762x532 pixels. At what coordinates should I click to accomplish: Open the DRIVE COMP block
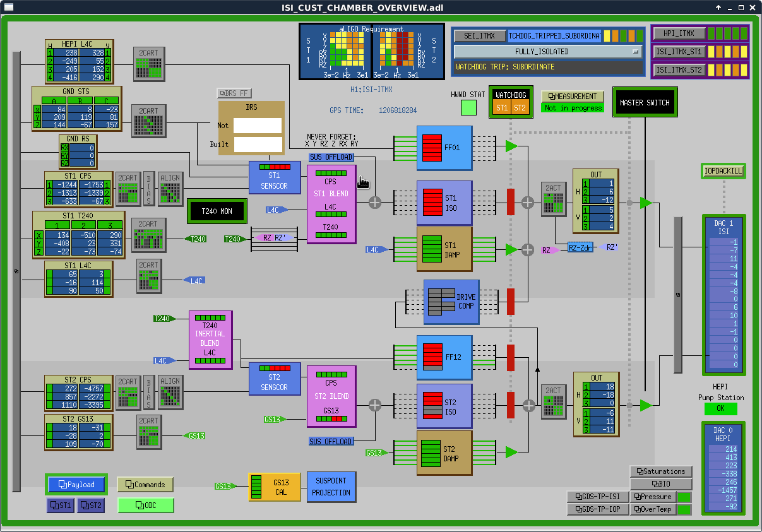(x=451, y=302)
